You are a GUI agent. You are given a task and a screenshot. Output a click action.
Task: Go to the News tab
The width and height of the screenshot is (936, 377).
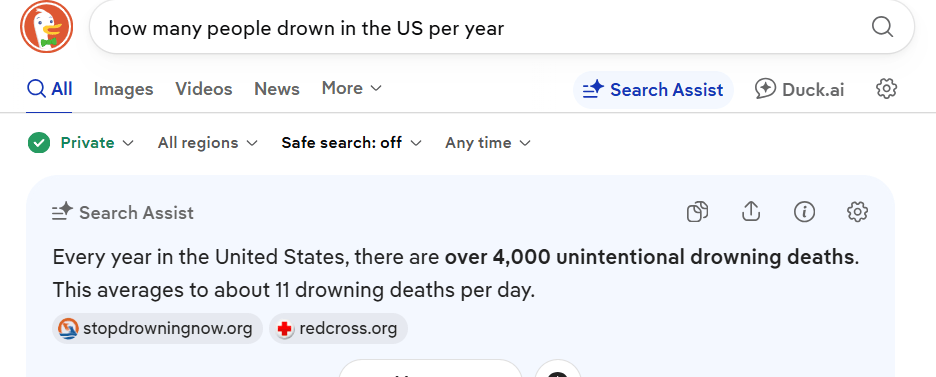click(277, 89)
